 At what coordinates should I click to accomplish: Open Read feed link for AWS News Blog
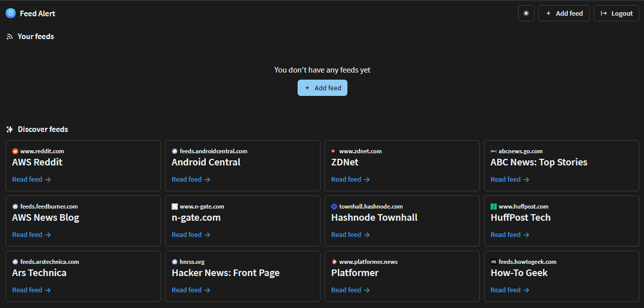[31, 235]
